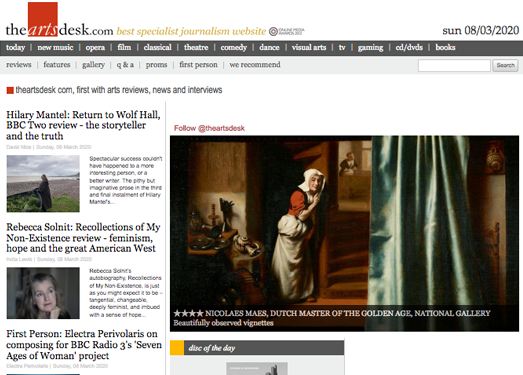Focus the site search input field
Screen dimensions: 523x375
[x=454, y=65]
